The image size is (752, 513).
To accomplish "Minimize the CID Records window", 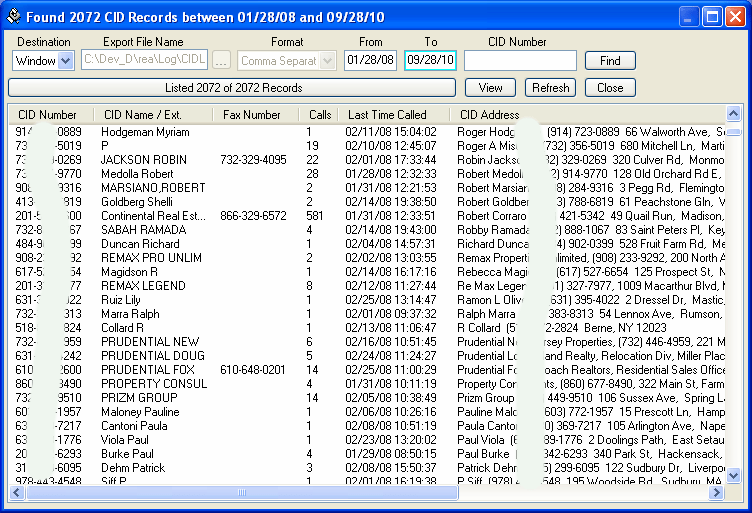I will (689, 17).
